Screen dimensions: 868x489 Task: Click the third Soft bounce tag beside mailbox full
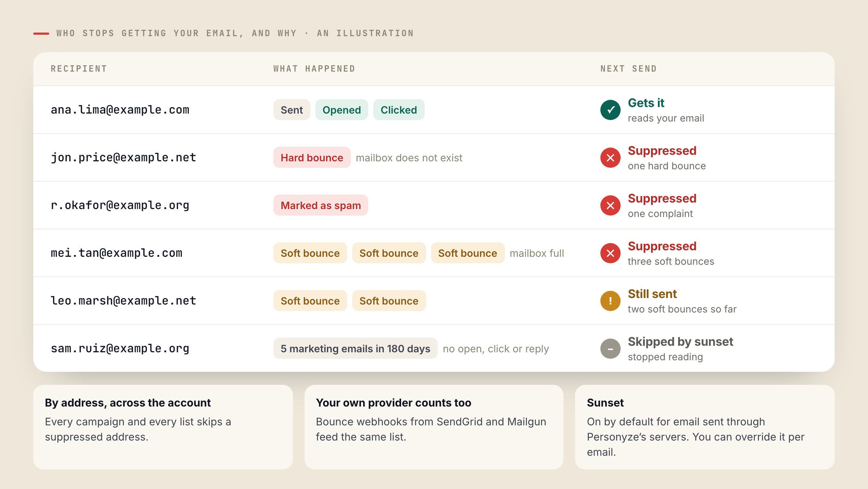(468, 253)
